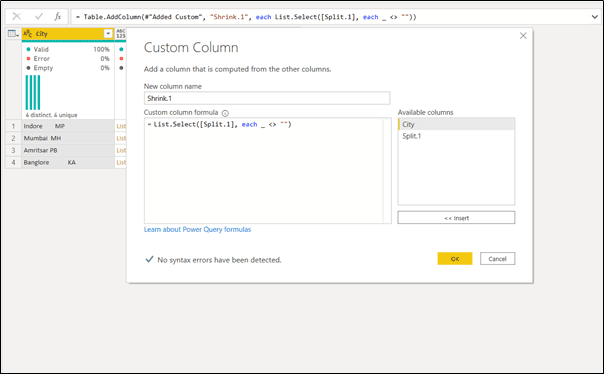604x374 pixels.
Task: Expand the formula bar with chevron
Action: tap(594, 17)
